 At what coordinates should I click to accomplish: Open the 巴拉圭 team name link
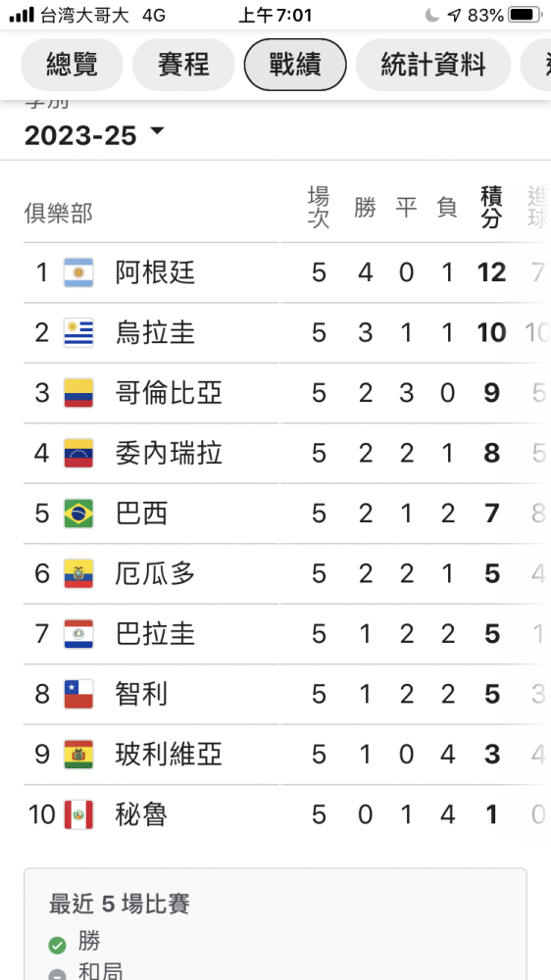155,634
